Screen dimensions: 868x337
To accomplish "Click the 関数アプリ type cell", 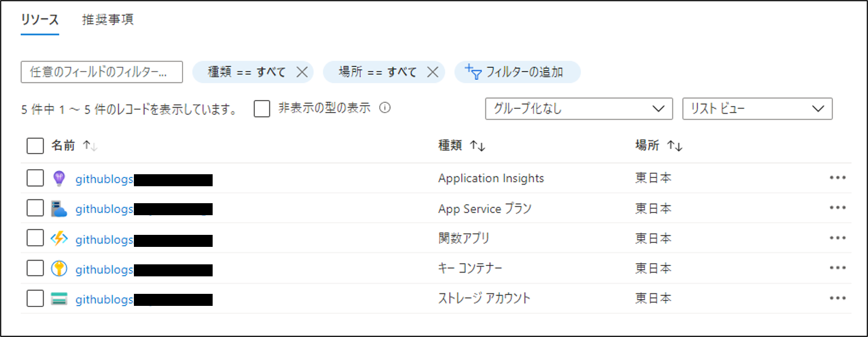I will pos(464,238).
